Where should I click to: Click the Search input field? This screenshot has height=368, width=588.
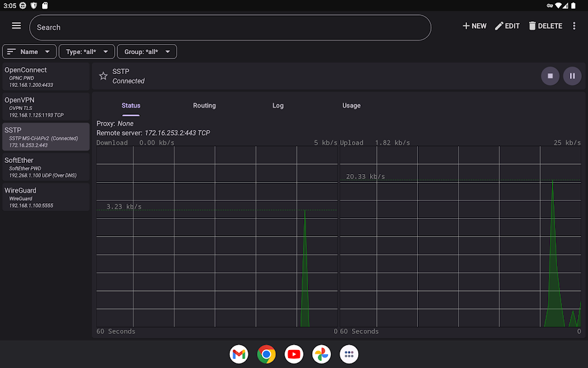coord(230,27)
